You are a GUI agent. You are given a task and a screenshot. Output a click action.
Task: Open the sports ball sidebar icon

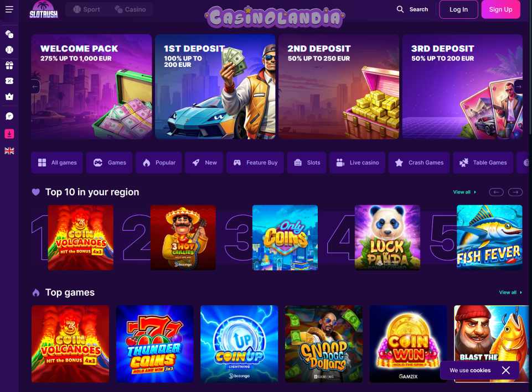9,50
